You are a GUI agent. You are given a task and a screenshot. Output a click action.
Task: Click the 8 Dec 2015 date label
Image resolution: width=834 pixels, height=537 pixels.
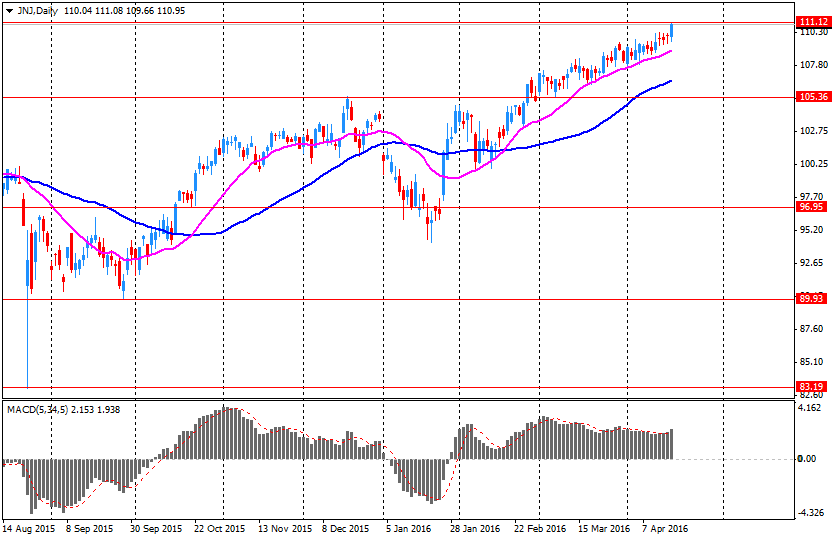click(x=345, y=529)
